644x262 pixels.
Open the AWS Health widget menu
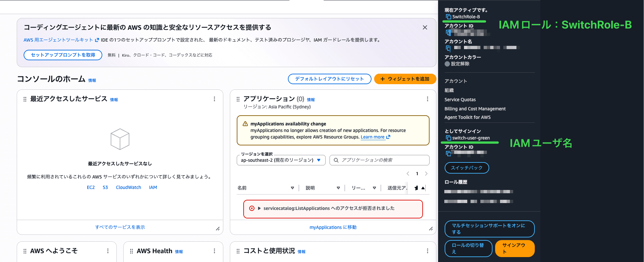[x=214, y=251]
